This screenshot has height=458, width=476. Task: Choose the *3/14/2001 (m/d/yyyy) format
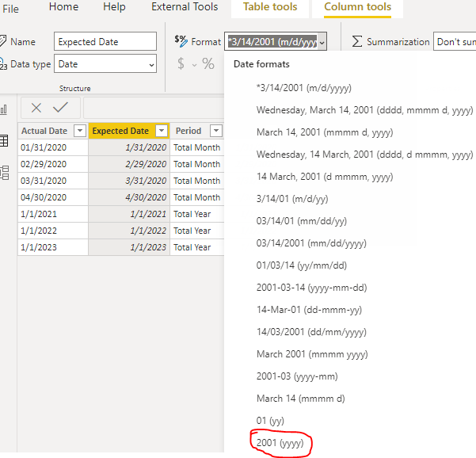pyautogui.click(x=304, y=88)
